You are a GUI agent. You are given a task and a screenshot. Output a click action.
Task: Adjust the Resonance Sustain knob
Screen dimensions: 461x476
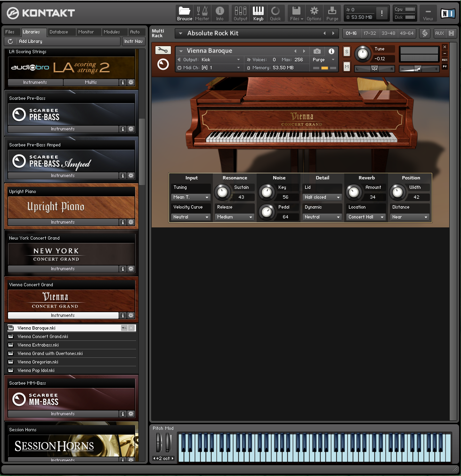pos(223,192)
